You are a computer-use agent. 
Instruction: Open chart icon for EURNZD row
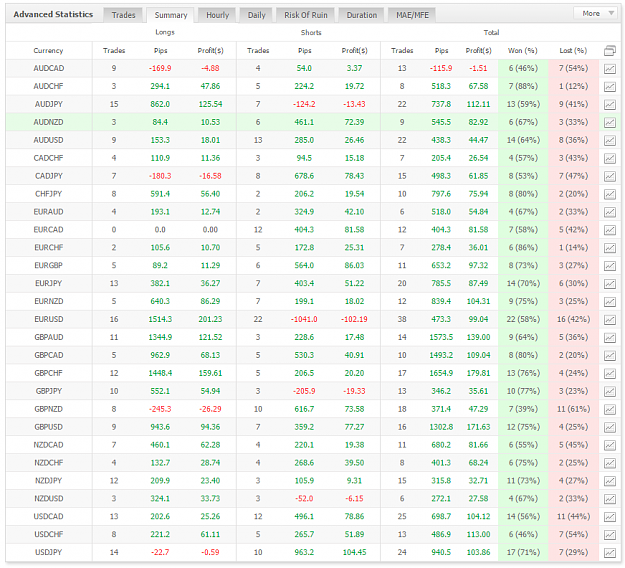coord(609,302)
